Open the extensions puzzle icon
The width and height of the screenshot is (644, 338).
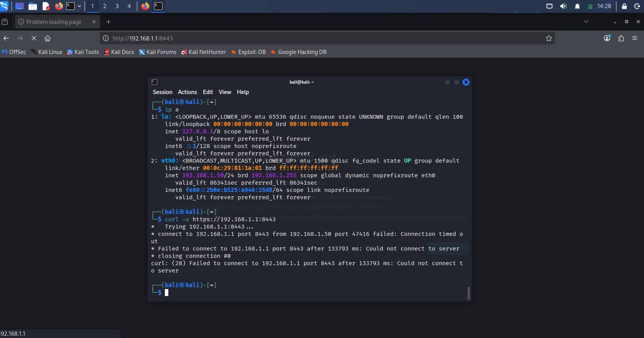tap(621, 38)
